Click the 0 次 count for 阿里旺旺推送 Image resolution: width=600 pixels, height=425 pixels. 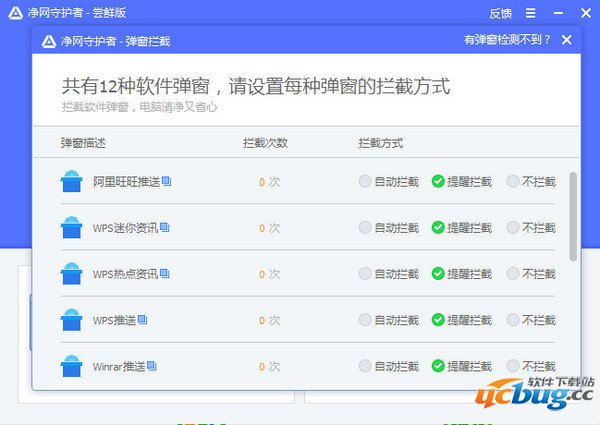coord(269,182)
